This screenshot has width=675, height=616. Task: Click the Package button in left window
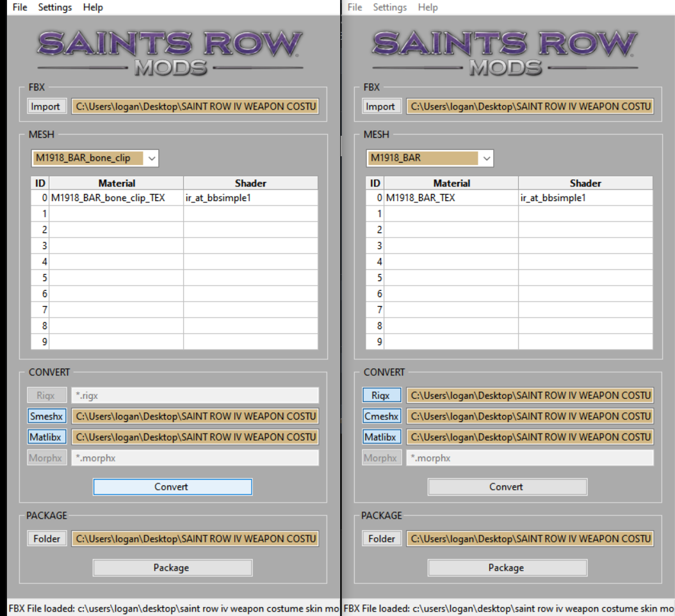173,568
